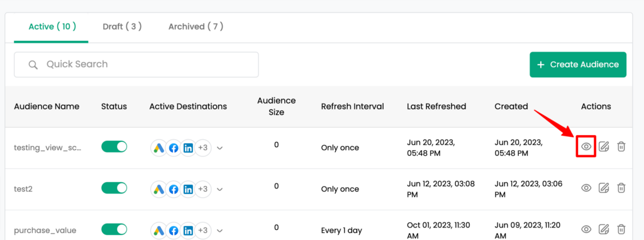Image resolution: width=644 pixels, height=240 pixels.
Task: Expand destinations chevron in purchase_value row
Action: (x=219, y=231)
